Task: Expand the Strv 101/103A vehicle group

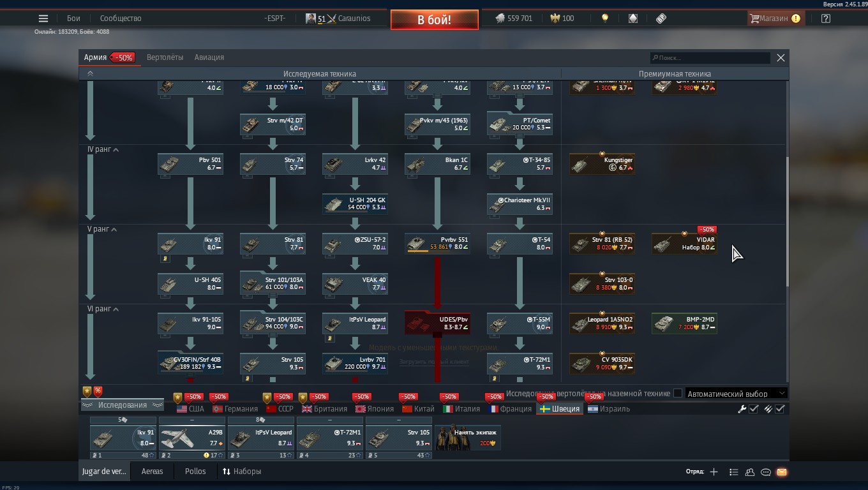Action: click(273, 284)
